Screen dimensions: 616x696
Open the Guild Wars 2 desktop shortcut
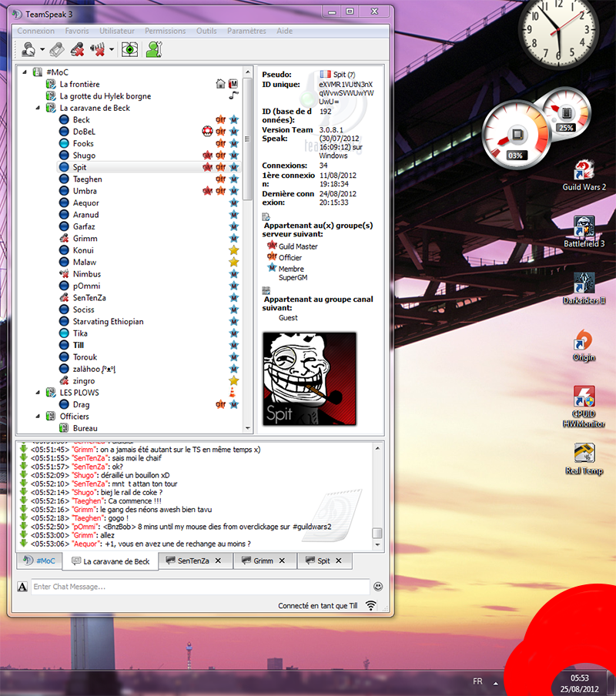pos(584,176)
